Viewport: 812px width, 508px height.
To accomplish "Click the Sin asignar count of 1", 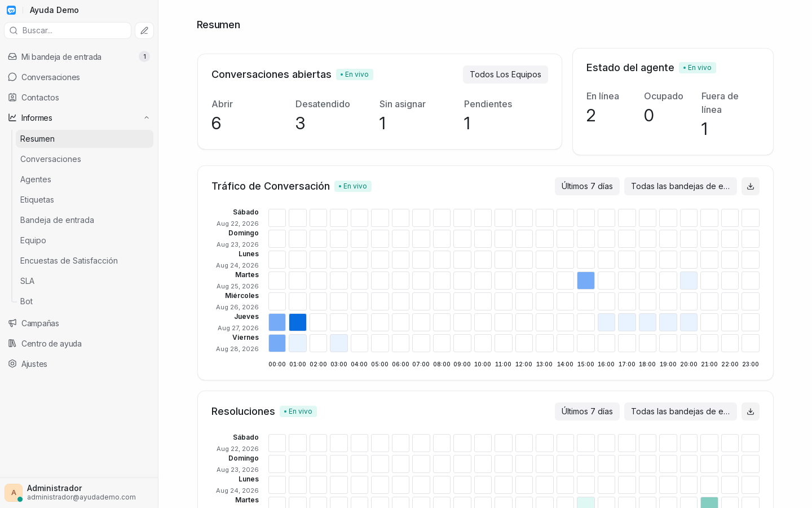I will pyautogui.click(x=382, y=123).
